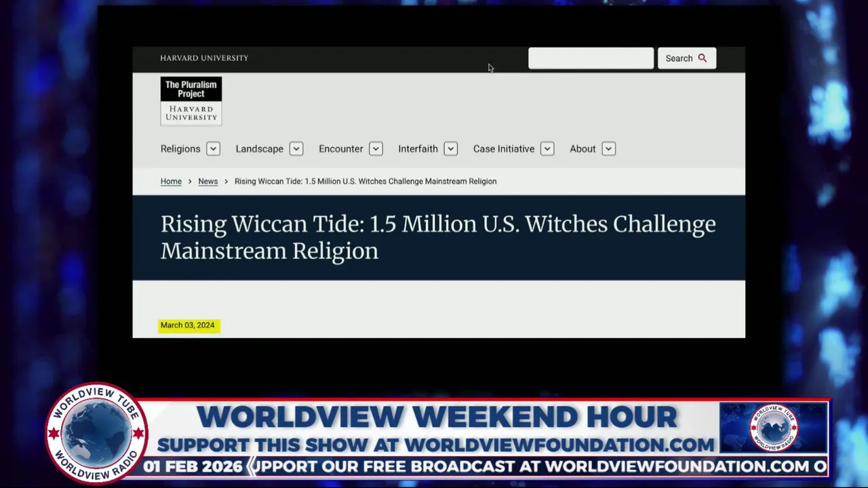Click Support This Show at Worldviewfoundation.com text
Screen dimensions: 868x488
coord(436,445)
